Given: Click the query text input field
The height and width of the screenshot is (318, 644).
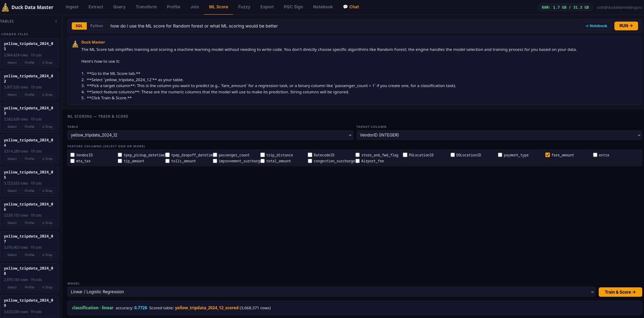Looking at the screenshot, I should click(x=343, y=26).
